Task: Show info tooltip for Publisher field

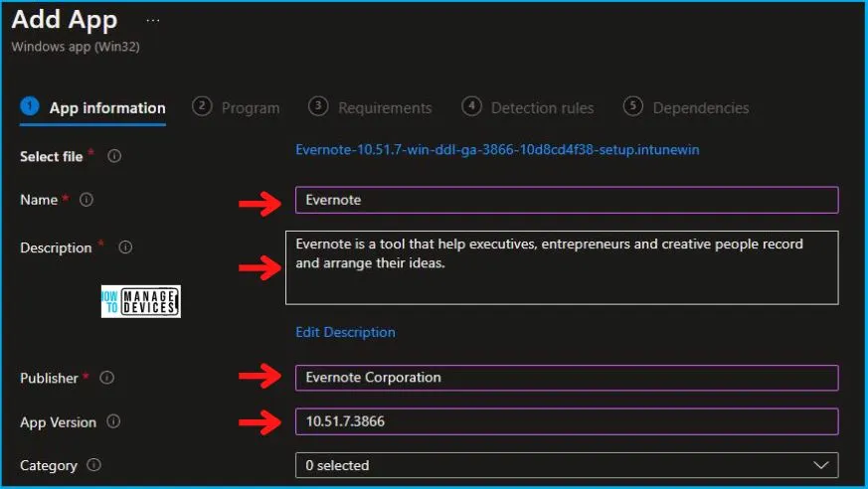Action: pos(106,378)
